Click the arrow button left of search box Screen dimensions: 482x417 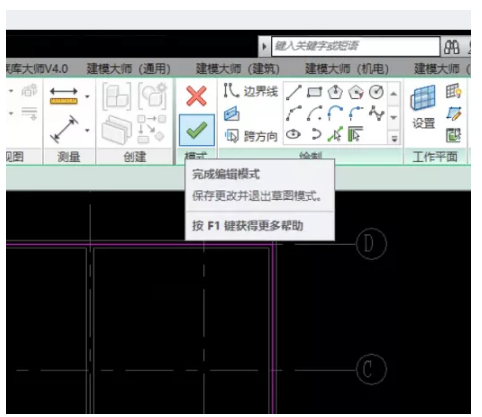(x=264, y=46)
